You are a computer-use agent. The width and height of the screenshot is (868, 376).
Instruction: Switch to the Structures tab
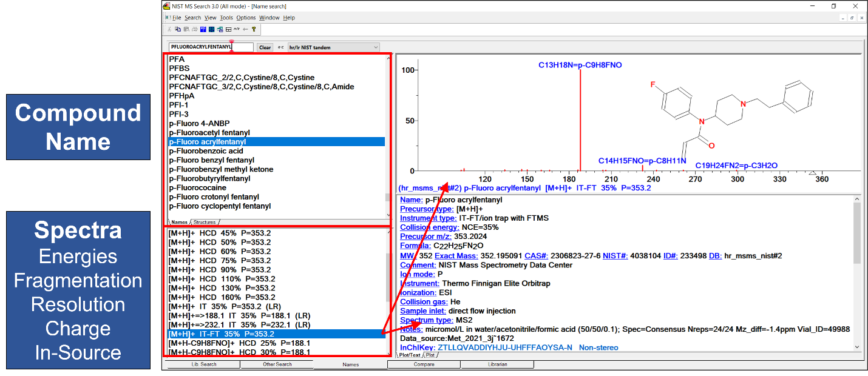(x=205, y=223)
